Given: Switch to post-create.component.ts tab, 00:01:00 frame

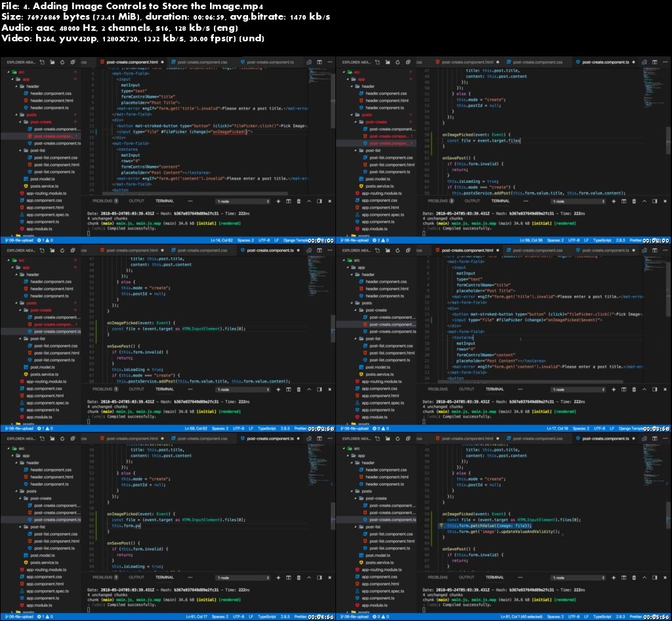Looking at the screenshot, I should (270, 62).
